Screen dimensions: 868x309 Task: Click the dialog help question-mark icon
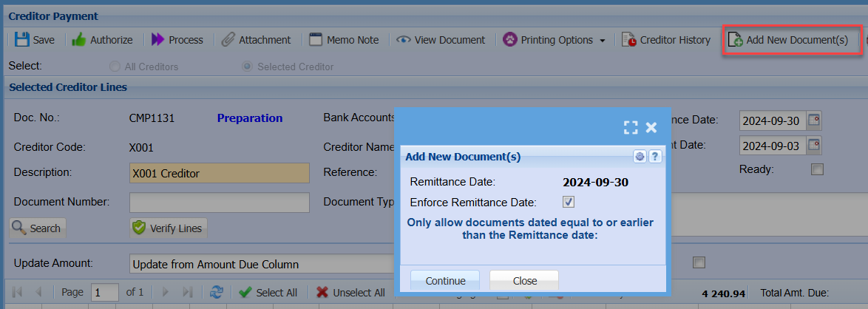pyautogui.click(x=655, y=157)
